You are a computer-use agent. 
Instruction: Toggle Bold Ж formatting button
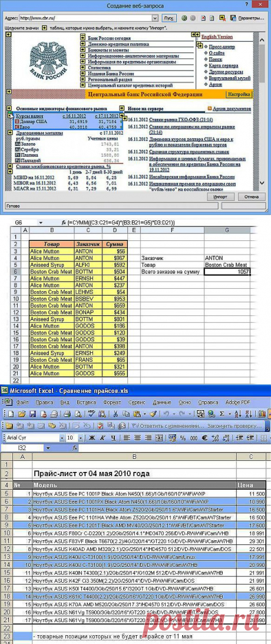click(x=92, y=438)
